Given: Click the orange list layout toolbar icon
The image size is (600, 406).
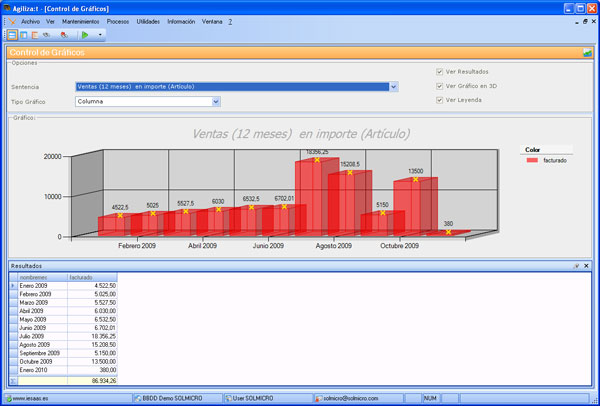Looking at the screenshot, I should (35, 35).
